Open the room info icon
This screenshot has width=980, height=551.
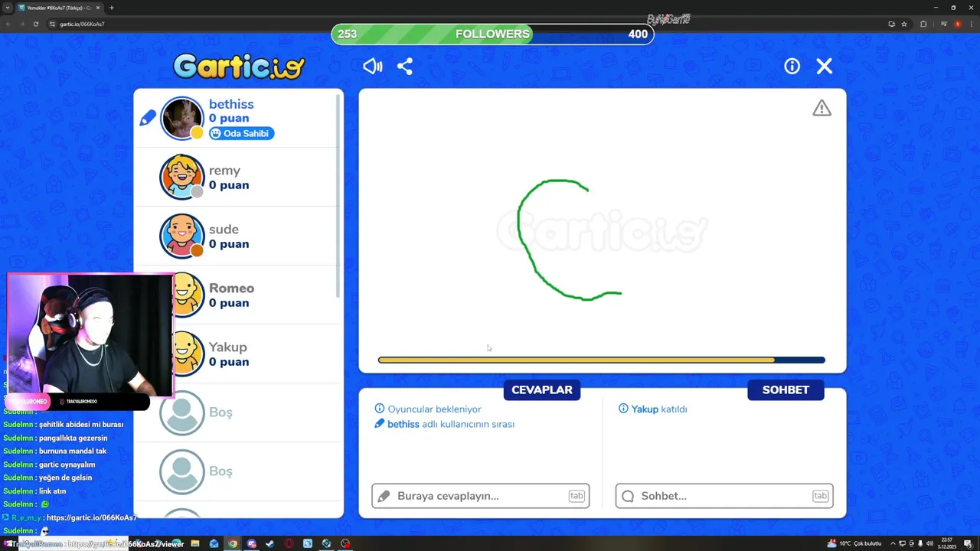pyautogui.click(x=792, y=67)
